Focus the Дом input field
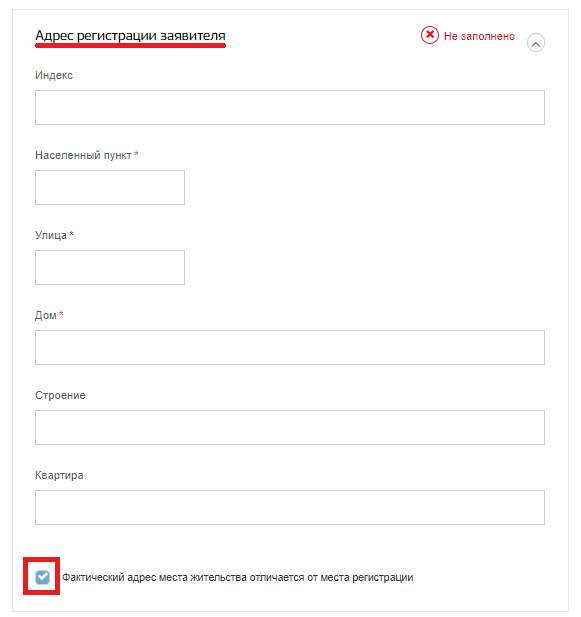The image size is (581, 617). point(290,347)
